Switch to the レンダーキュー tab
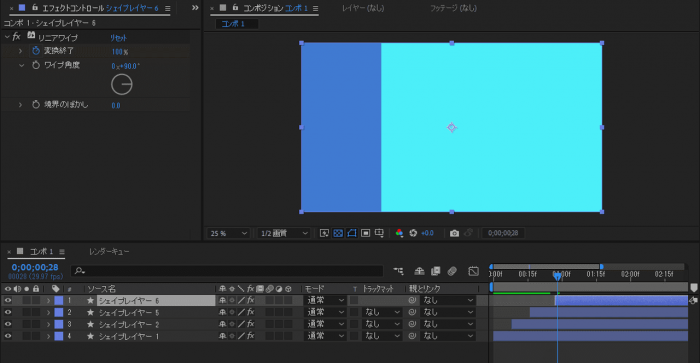Viewport: 700px width, 363px height. click(109, 252)
